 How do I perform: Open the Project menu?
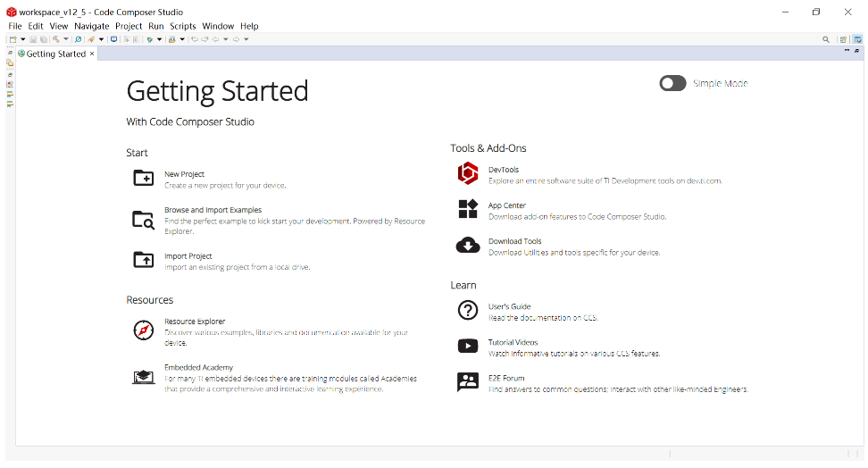(129, 26)
